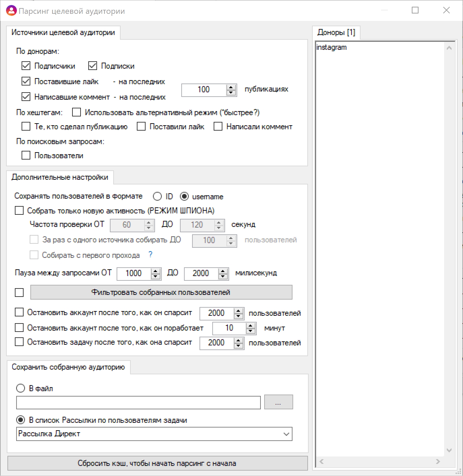The height and width of the screenshot is (476, 463).
Task: Check stop task after parsing users
Action: coord(19,342)
